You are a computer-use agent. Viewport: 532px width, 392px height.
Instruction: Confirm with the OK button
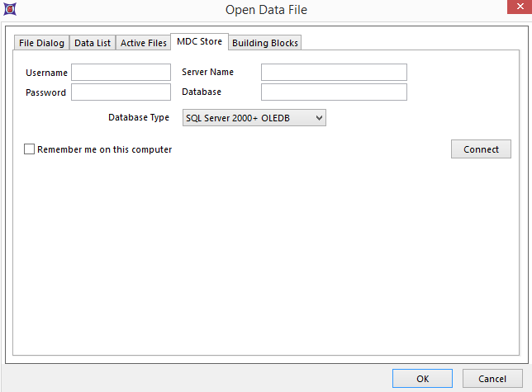click(422, 379)
